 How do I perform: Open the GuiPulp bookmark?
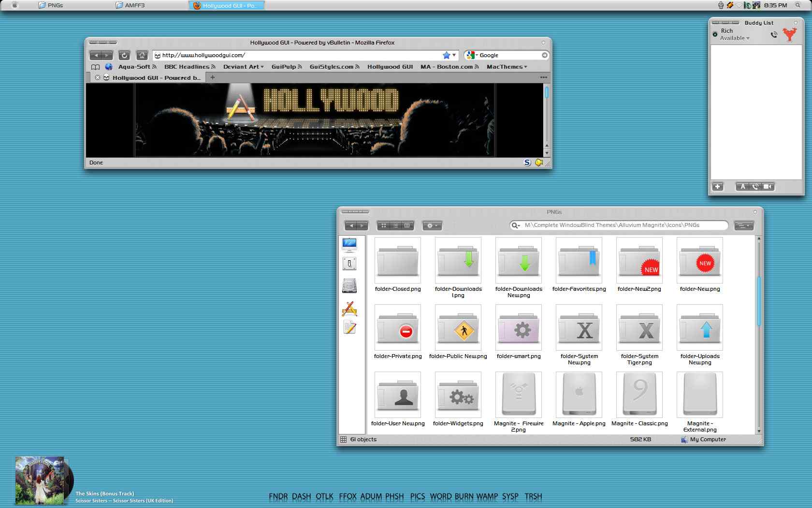(x=287, y=67)
